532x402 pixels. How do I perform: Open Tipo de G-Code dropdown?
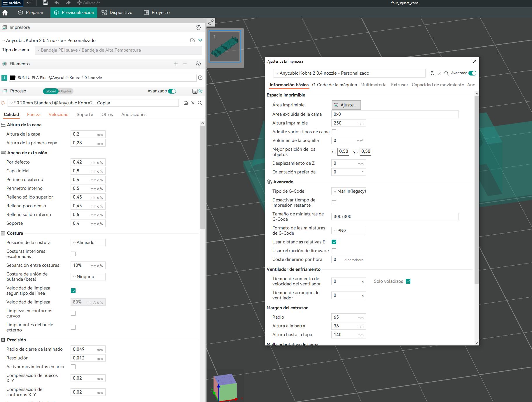[x=349, y=191]
